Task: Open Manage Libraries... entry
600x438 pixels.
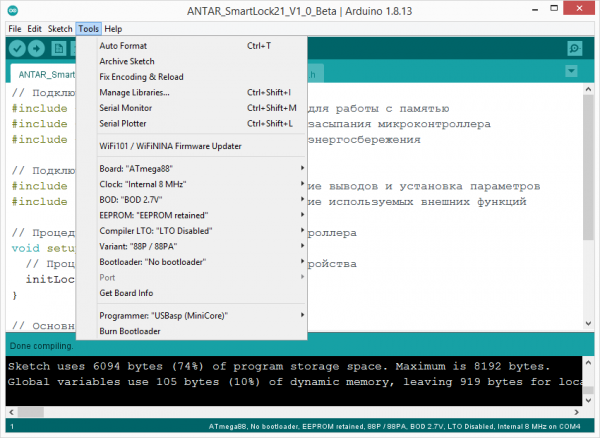Action: click(x=191, y=93)
